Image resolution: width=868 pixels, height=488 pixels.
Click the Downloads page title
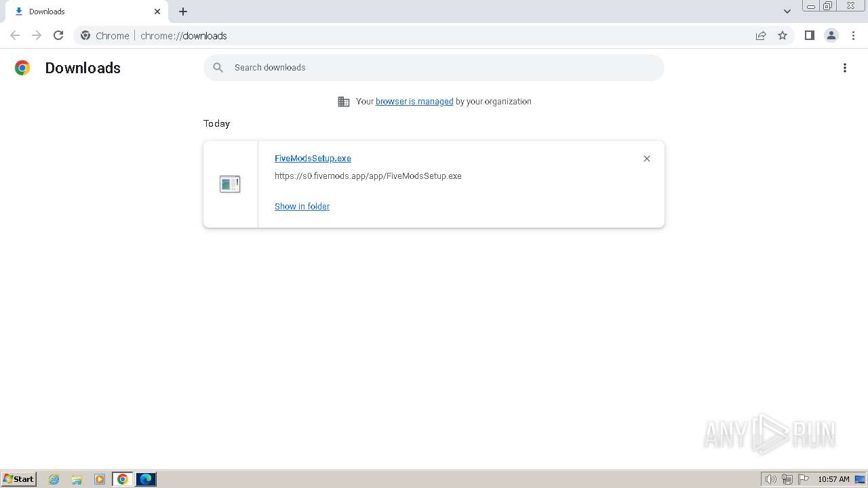(83, 68)
